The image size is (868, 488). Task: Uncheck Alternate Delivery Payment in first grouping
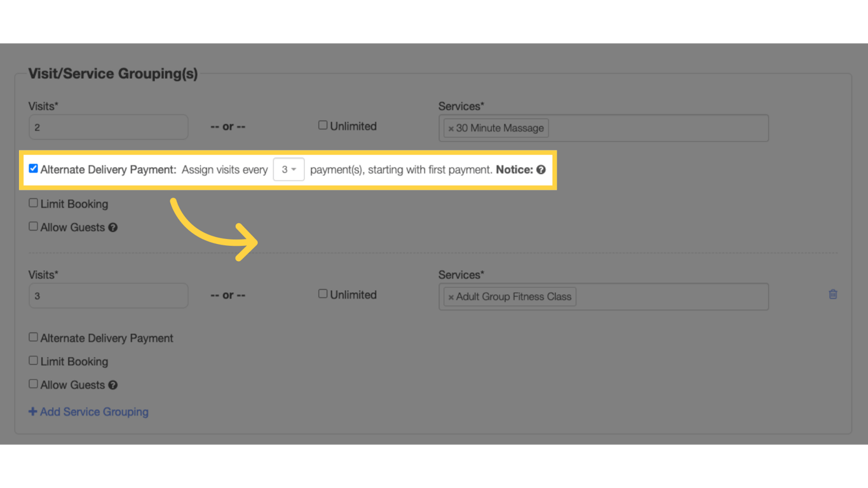coord(33,168)
